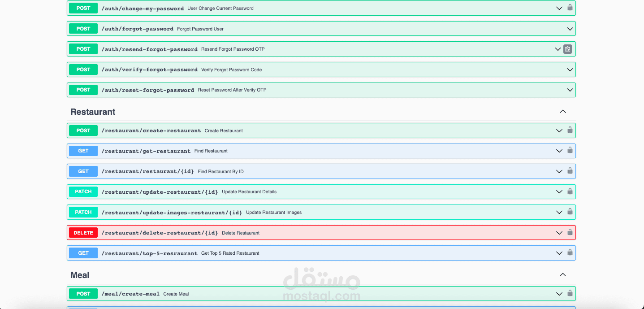Click the DELETE badge on delete-restaurant

(x=83, y=232)
